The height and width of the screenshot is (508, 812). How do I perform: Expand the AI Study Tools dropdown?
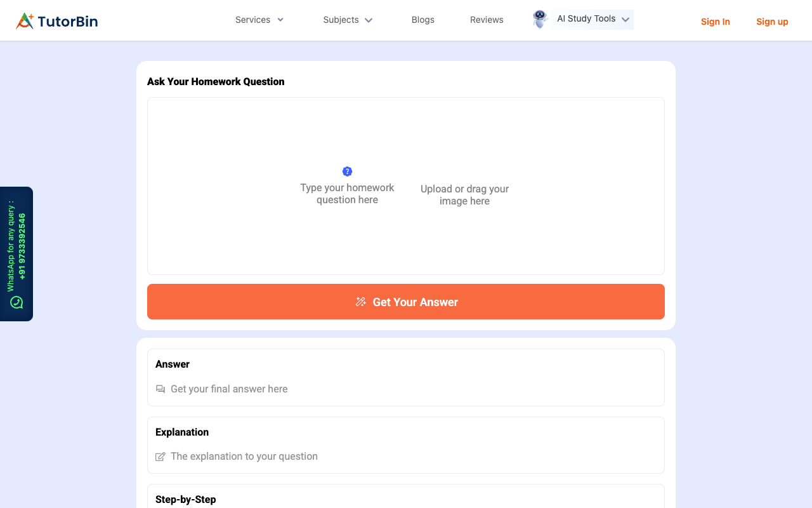[593, 19]
